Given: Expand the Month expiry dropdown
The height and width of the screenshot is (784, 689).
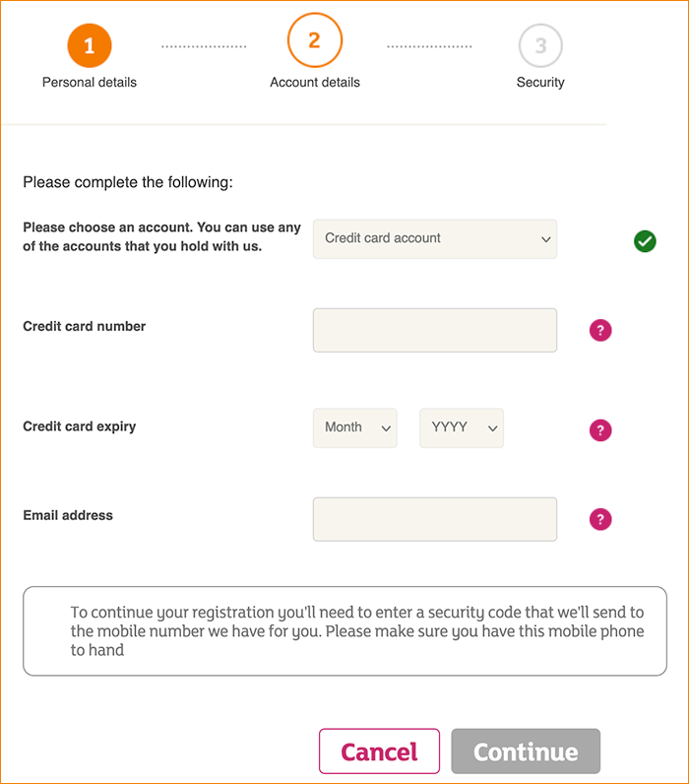Looking at the screenshot, I should coord(354,428).
